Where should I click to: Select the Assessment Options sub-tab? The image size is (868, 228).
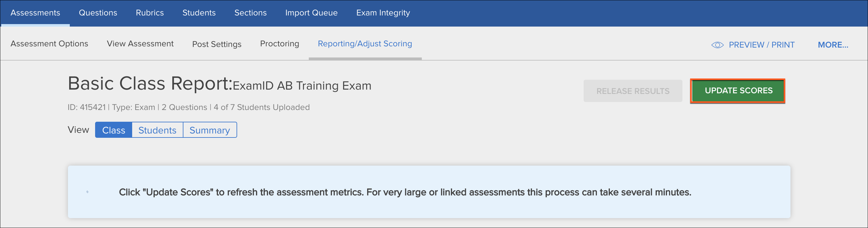pos(49,44)
